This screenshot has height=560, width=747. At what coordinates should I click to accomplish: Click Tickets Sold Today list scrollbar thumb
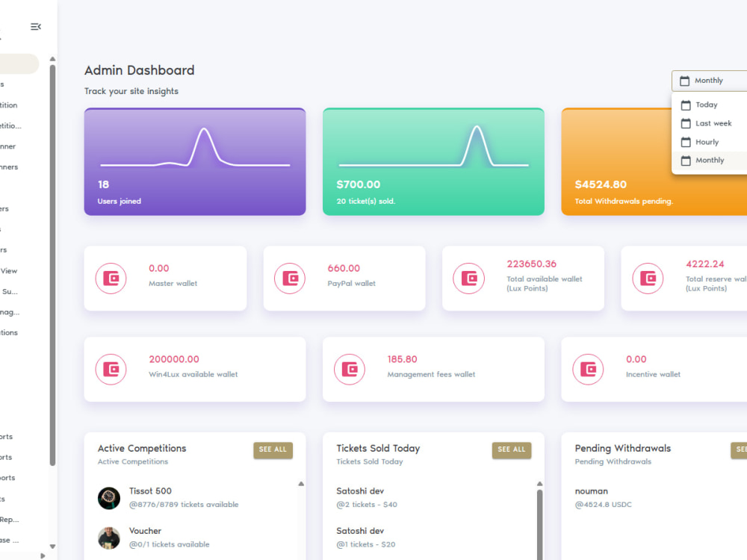[x=540, y=525]
